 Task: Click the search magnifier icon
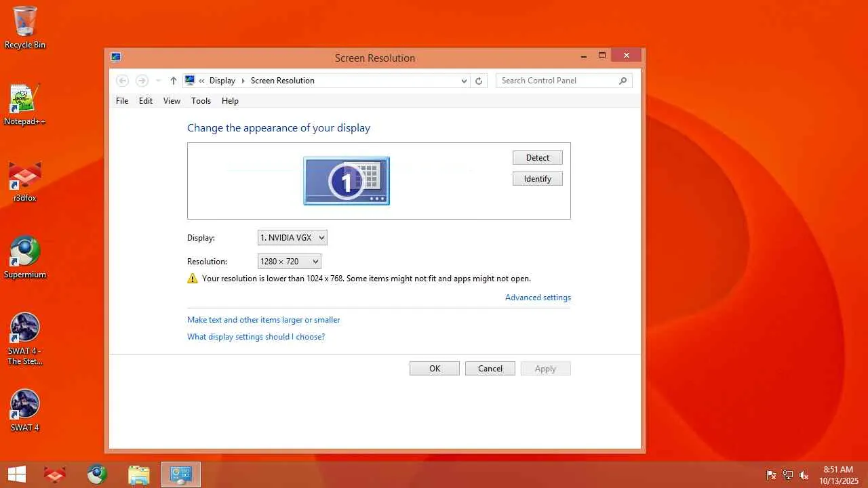[623, 81]
